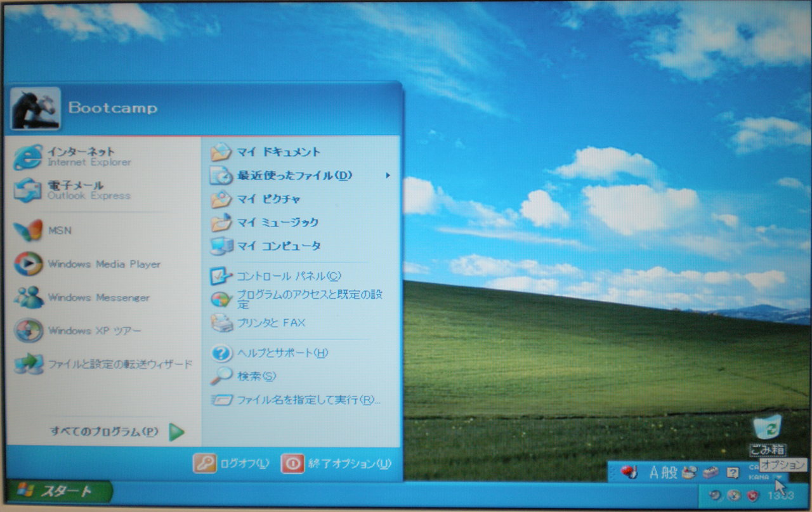Change conversion mode '般' in language bar
The height and width of the screenshot is (512, 812).
[669, 472]
